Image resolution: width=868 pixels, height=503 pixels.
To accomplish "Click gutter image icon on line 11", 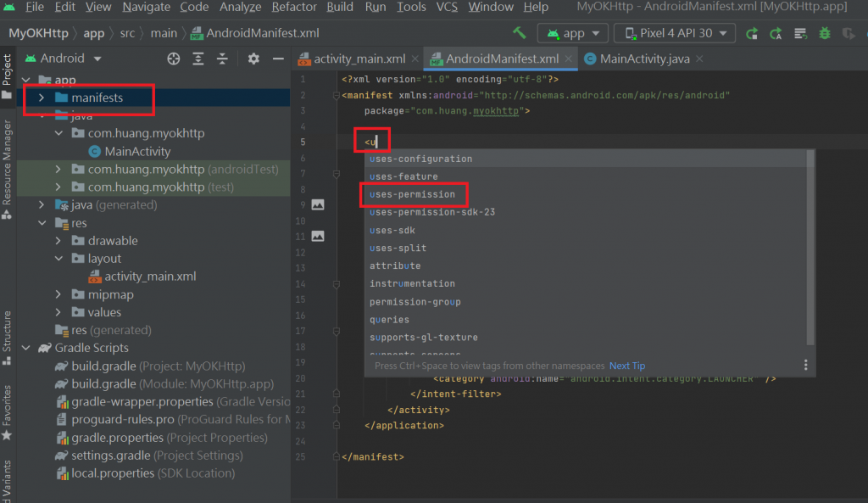I will [318, 236].
